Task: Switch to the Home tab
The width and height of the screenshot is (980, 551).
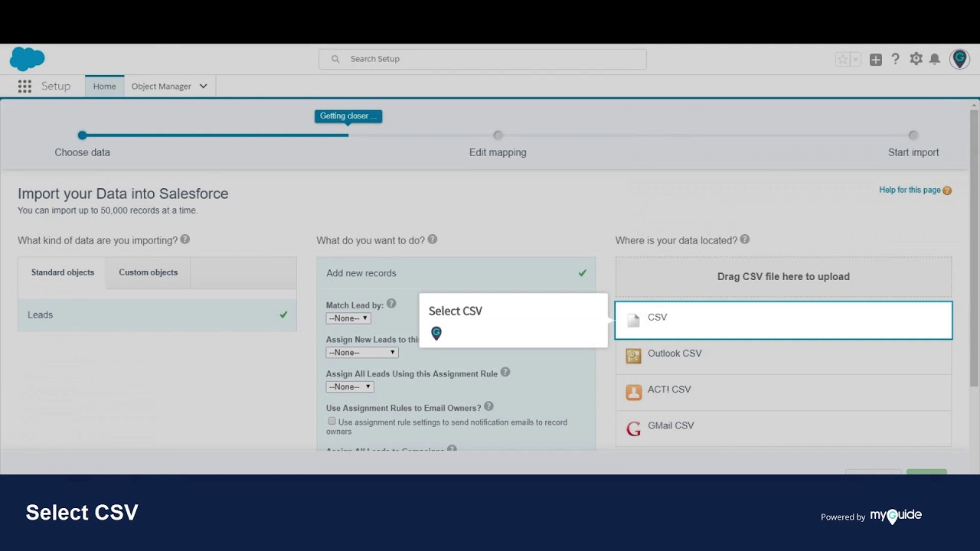Action: pyautogui.click(x=104, y=86)
